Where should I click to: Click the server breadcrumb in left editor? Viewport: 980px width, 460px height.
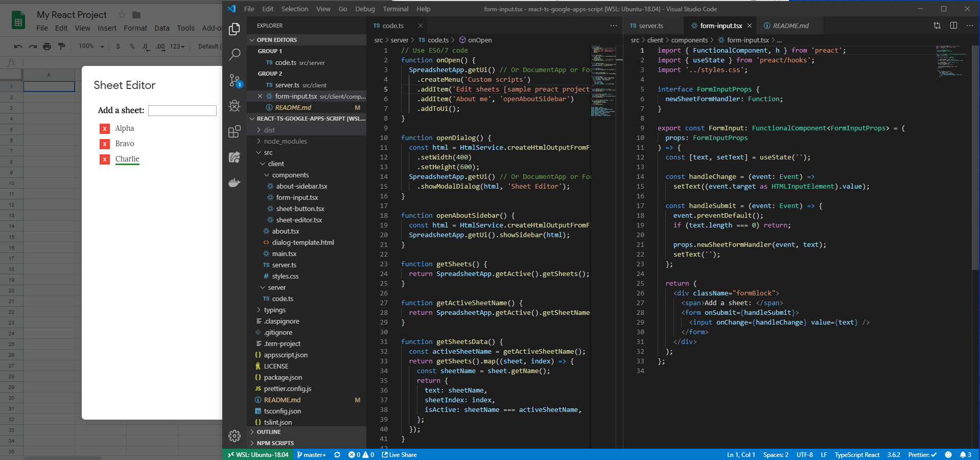[x=400, y=40]
